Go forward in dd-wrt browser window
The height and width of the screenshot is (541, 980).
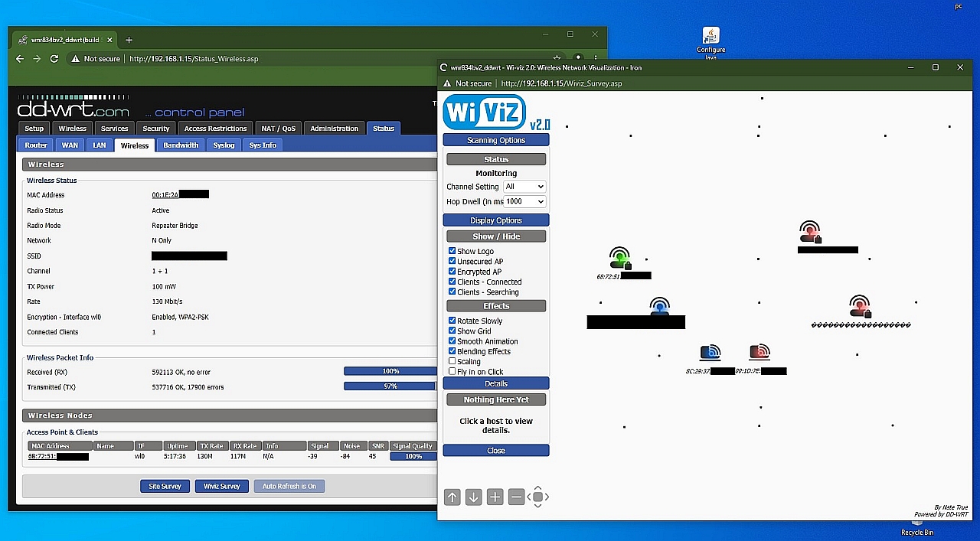pos(37,58)
